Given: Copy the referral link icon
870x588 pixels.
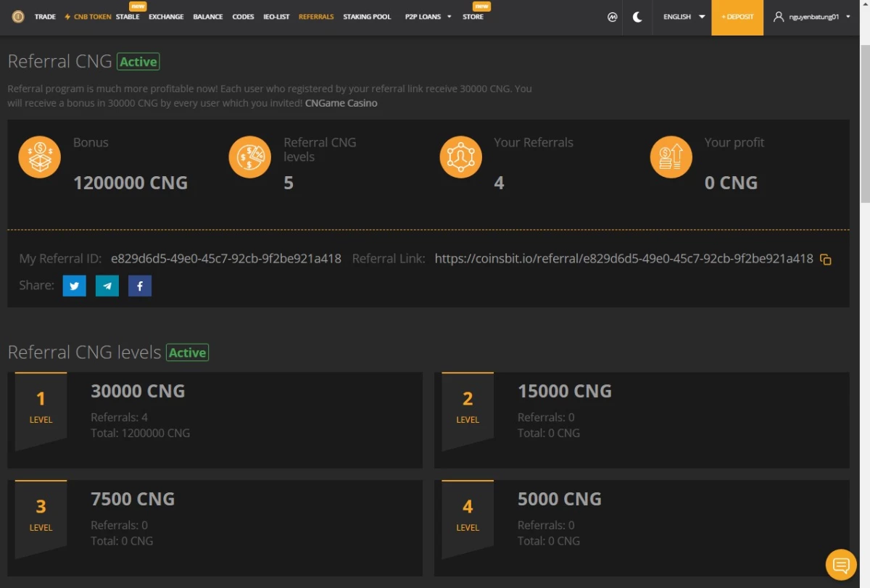Looking at the screenshot, I should tap(825, 259).
